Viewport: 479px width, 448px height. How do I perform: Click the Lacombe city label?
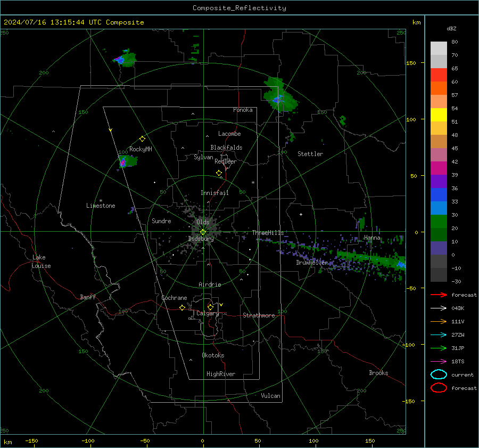pos(229,134)
